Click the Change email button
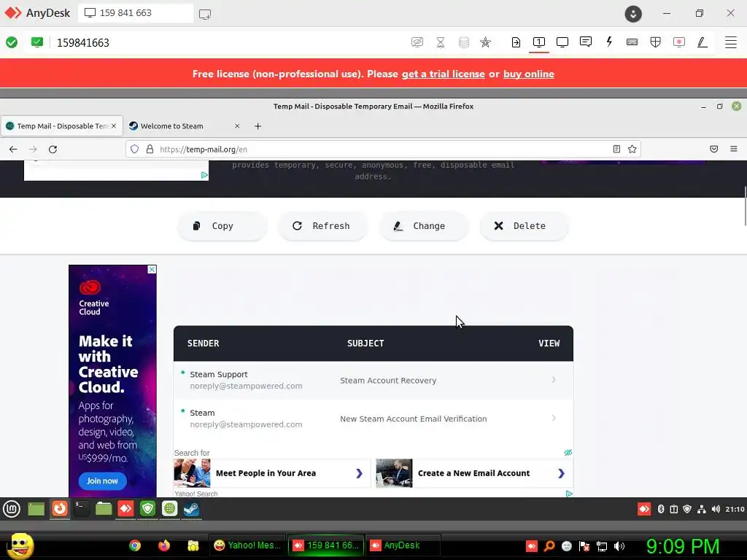The height and width of the screenshot is (560, 747). click(x=424, y=226)
